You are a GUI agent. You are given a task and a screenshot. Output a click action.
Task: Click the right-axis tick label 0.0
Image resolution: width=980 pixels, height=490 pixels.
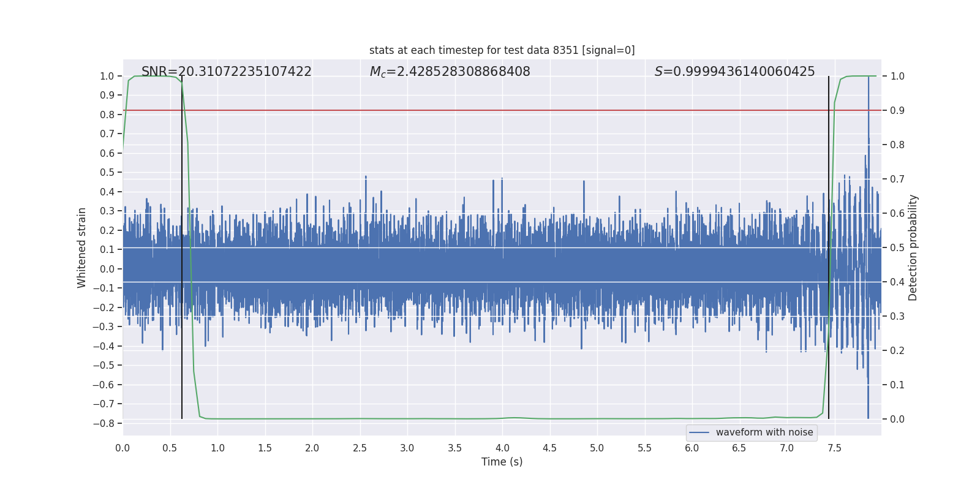[897, 420]
